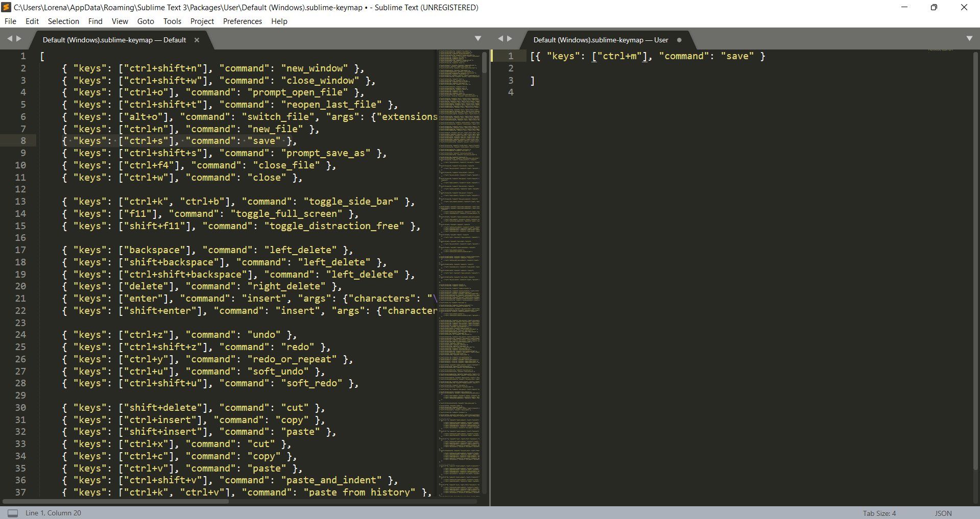Click the right pane vertical scrollbar
Screen dimensions: 980x519
click(x=976, y=260)
